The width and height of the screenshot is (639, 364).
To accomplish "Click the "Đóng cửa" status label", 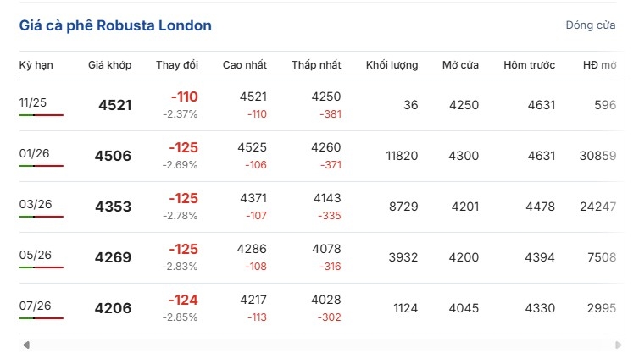I will (x=590, y=25).
